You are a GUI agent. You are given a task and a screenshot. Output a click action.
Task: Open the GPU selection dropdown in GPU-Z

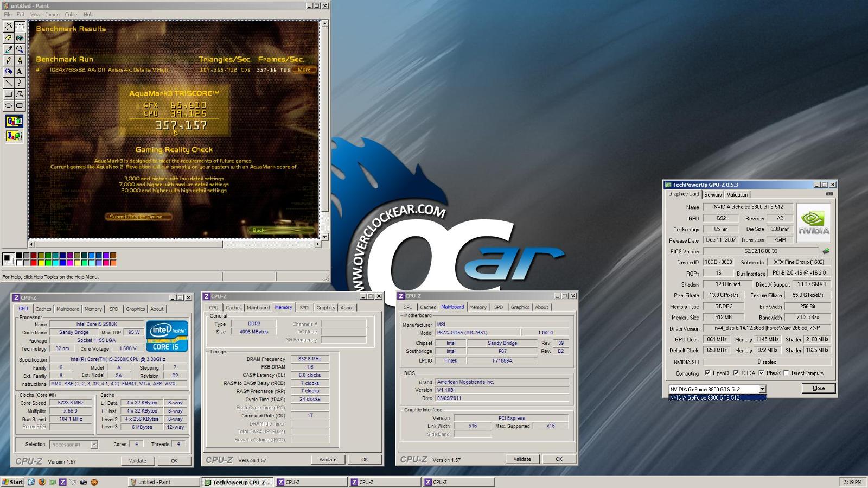click(762, 389)
